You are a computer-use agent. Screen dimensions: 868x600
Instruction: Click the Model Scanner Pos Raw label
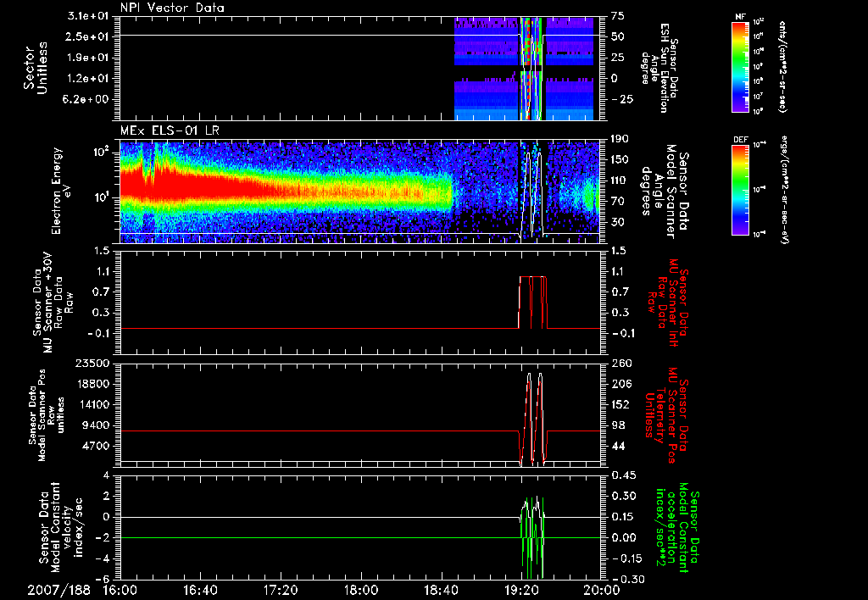click(47, 415)
